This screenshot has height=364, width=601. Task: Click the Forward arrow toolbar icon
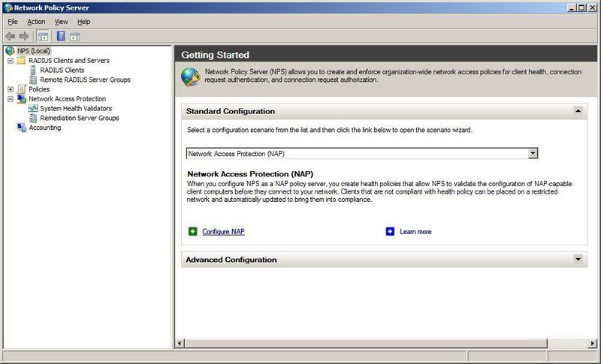click(x=24, y=36)
